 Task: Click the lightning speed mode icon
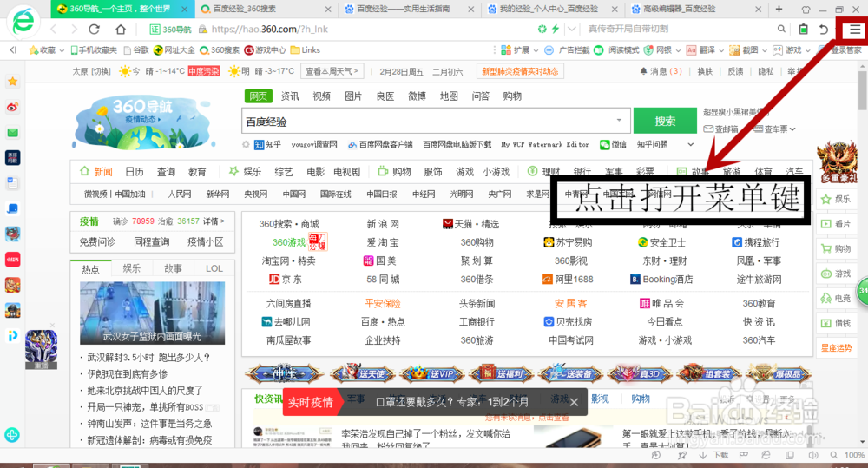[x=556, y=29]
